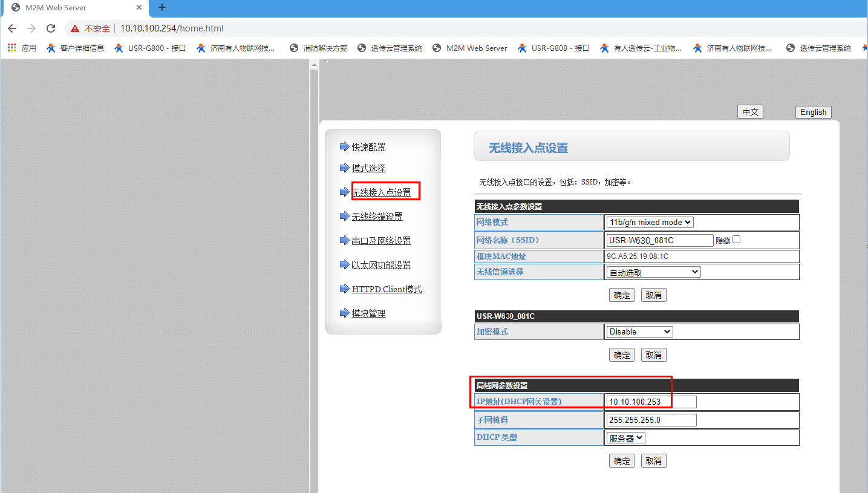Open the USR-G800 - 接口 bookmark
The width and height of the screenshot is (868, 493).
(x=150, y=48)
